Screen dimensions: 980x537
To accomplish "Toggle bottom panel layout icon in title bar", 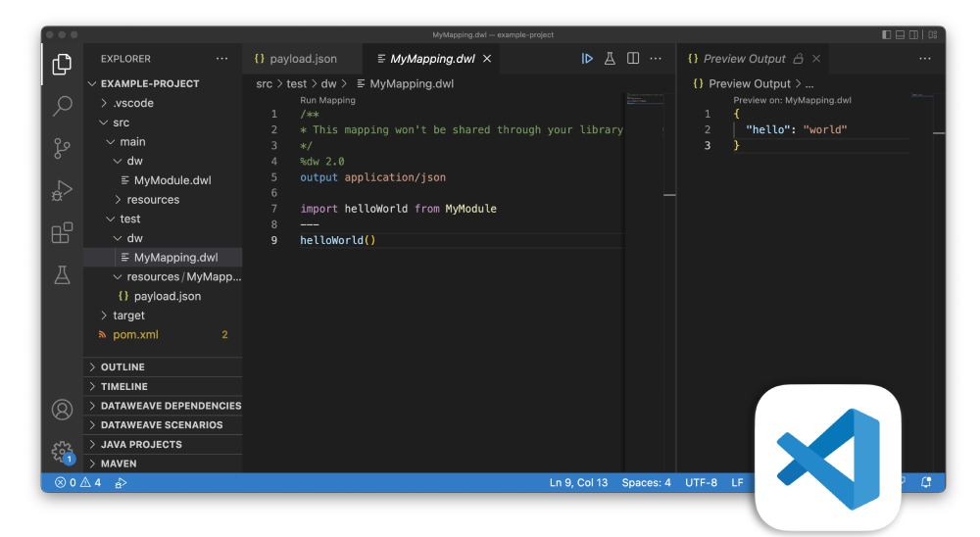I will click(900, 35).
